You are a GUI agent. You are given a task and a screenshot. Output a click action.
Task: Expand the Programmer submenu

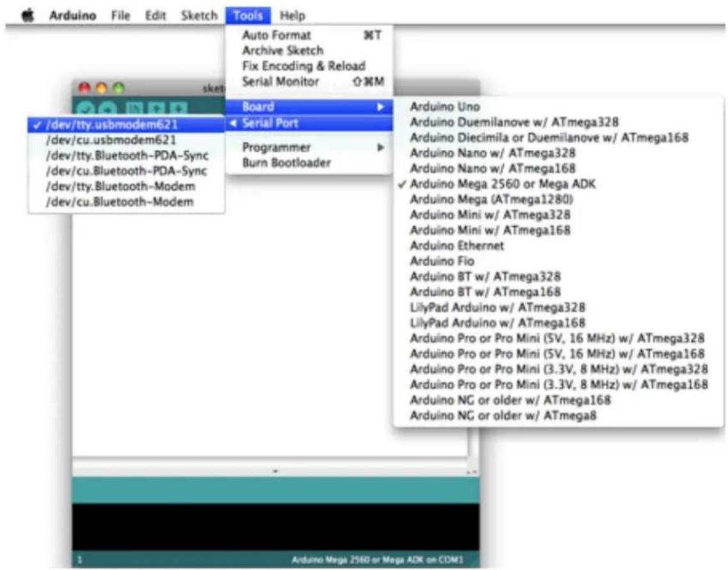[309, 147]
